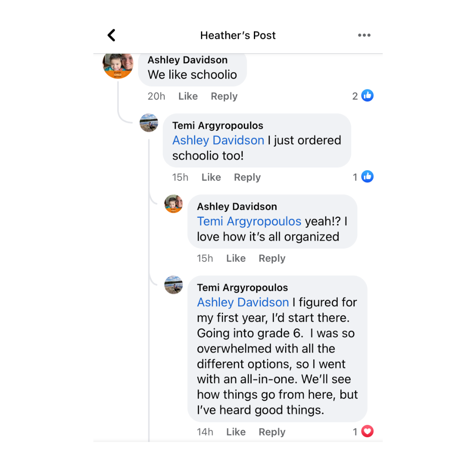Open the blue Temi Argyropoulos mention link
Image resolution: width=476 pixels, height=476 pixels.
[249, 221]
